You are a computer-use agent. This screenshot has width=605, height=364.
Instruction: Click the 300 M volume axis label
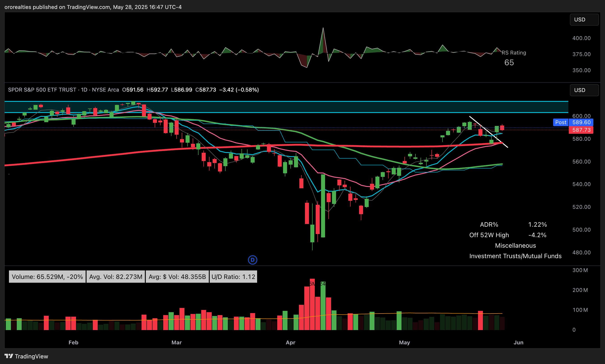(580, 270)
